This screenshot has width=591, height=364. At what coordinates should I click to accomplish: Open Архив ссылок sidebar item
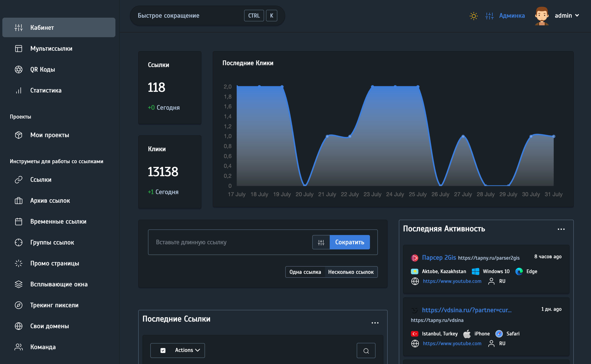(50, 201)
